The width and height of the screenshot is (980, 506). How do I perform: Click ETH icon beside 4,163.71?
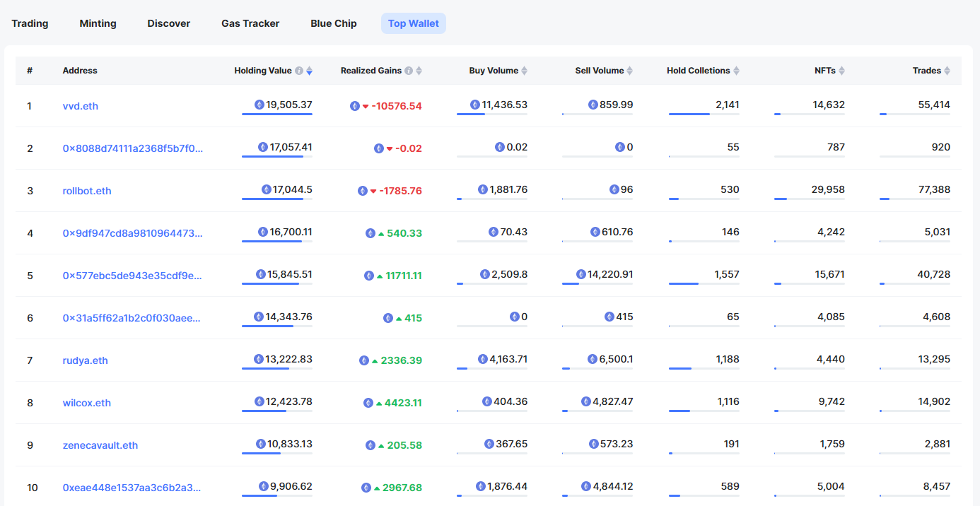tap(483, 359)
